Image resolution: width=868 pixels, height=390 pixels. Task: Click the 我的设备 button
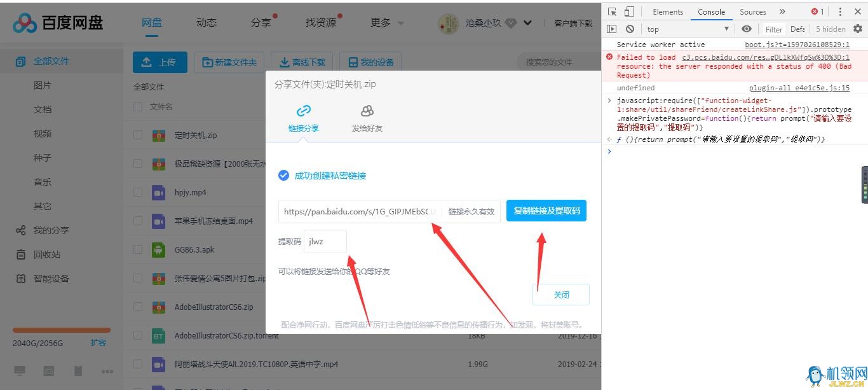[x=371, y=62]
